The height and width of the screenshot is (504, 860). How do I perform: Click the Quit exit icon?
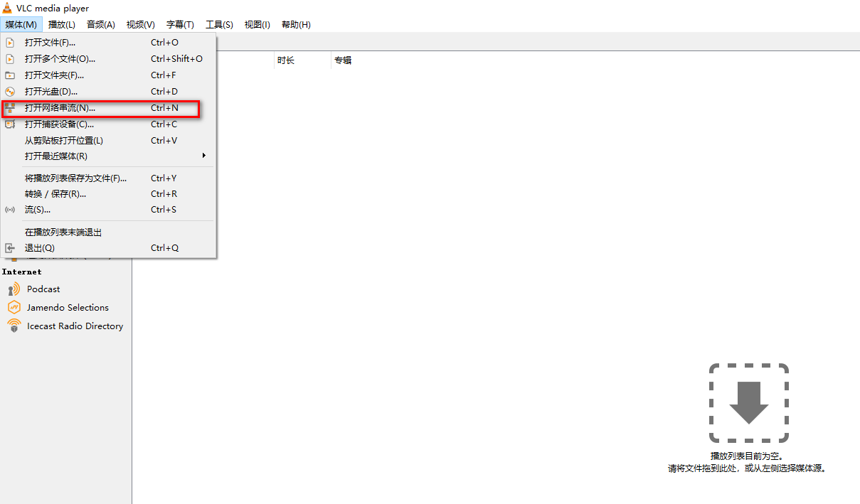click(10, 248)
